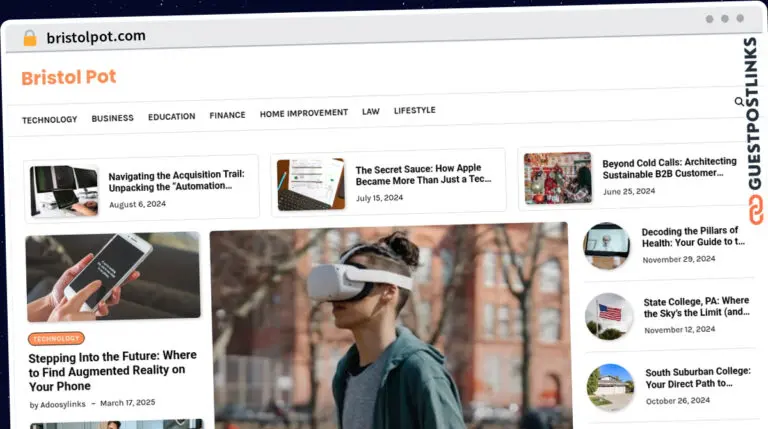This screenshot has width=768, height=429.
Task: Click the Bristol Pot site logo
Action: click(69, 77)
